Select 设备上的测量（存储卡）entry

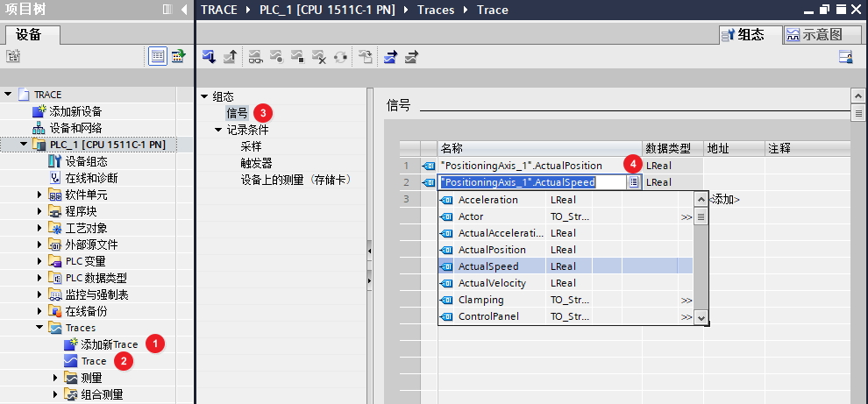pos(296,180)
